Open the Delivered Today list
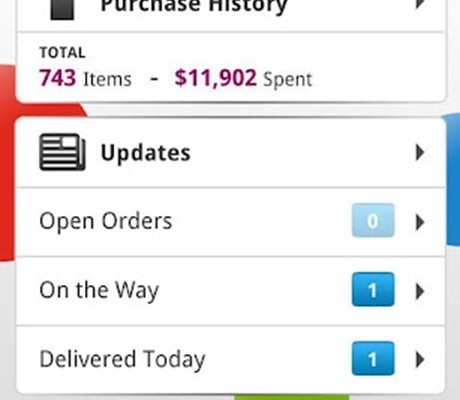460x400 pixels. tap(230, 360)
